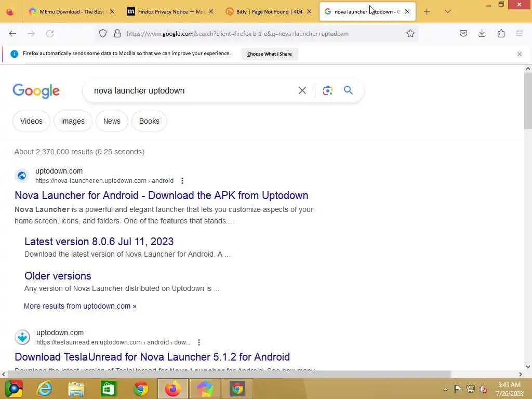532x399 pixels.
Task: Open Internet Explorer from taskbar
Action: click(x=44, y=389)
